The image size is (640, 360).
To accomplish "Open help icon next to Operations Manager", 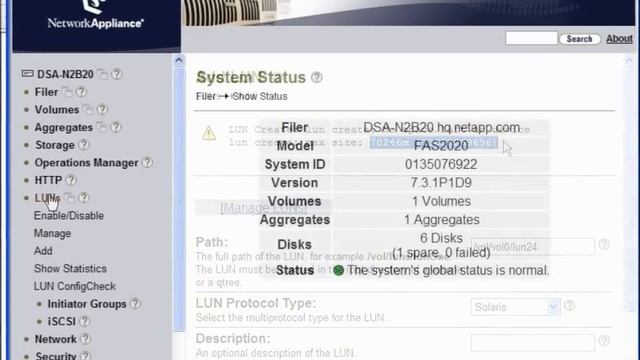I will (x=147, y=162).
